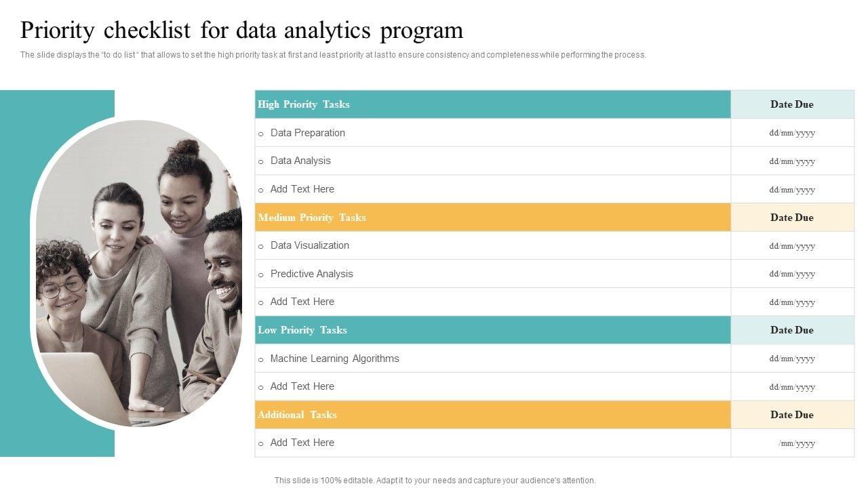
Task: Click the Data Analysis due date field
Action: click(792, 162)
